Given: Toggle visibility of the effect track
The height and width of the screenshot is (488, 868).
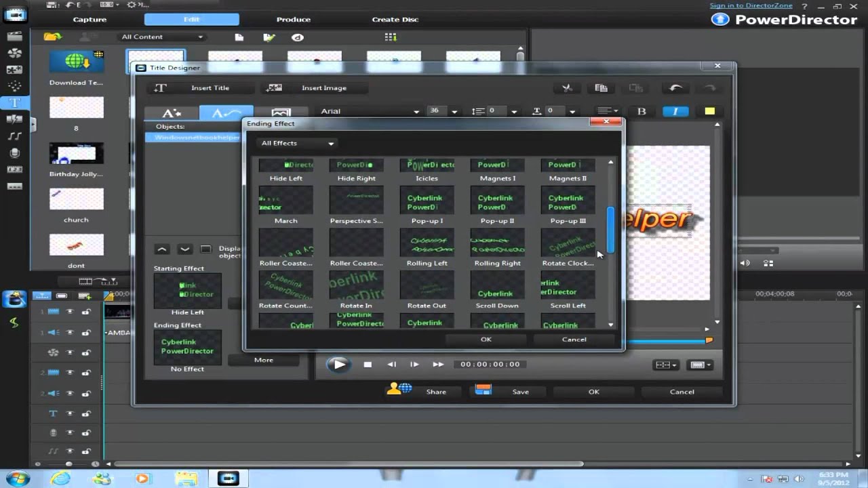Looking at the screenshot, I should 69,352.
